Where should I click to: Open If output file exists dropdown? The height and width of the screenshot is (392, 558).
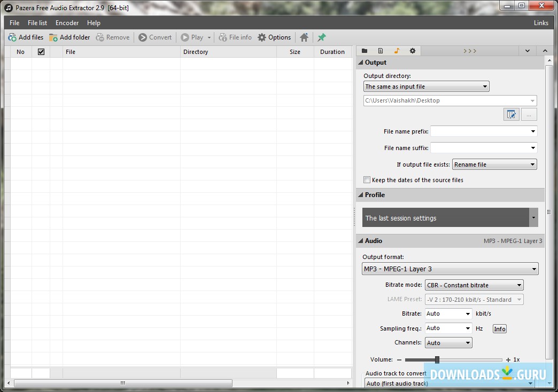tap(494, 164)
